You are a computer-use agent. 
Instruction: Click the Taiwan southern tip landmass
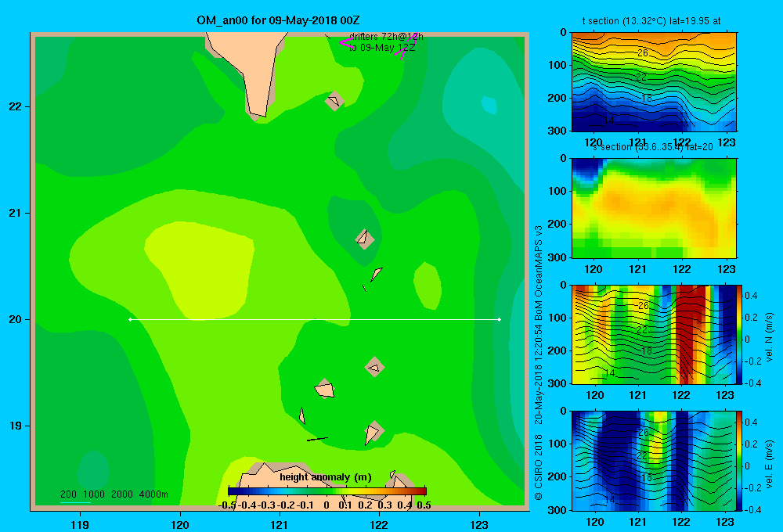tap(252, 70)
